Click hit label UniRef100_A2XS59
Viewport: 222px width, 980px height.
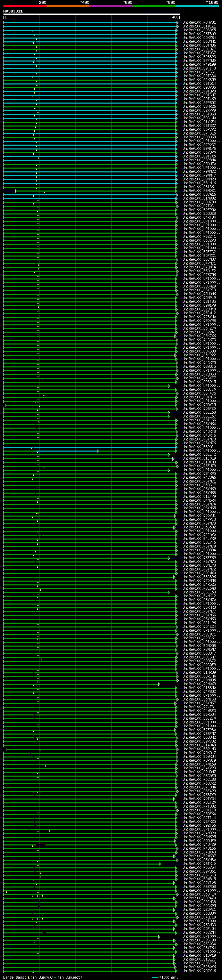[x=199, y=80]
